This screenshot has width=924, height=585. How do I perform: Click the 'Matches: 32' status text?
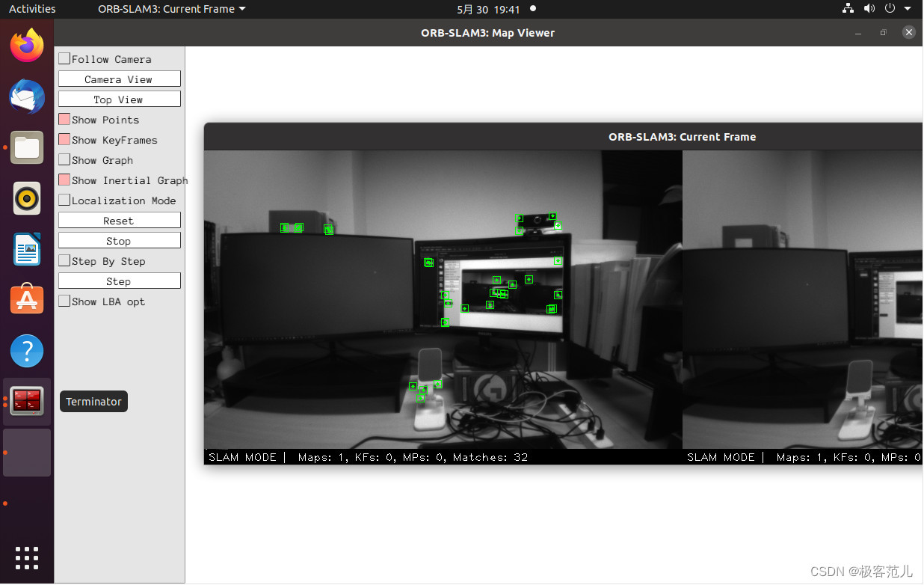pos(490,457)
